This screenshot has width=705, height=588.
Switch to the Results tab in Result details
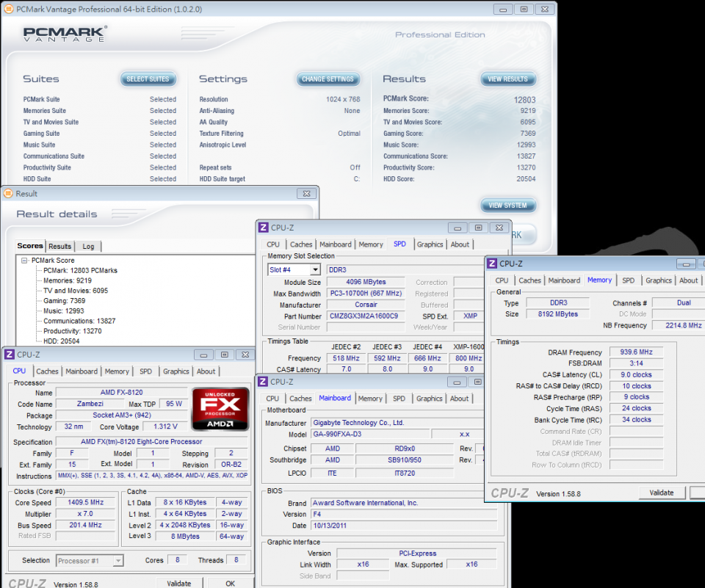click(x=60, y=246)
